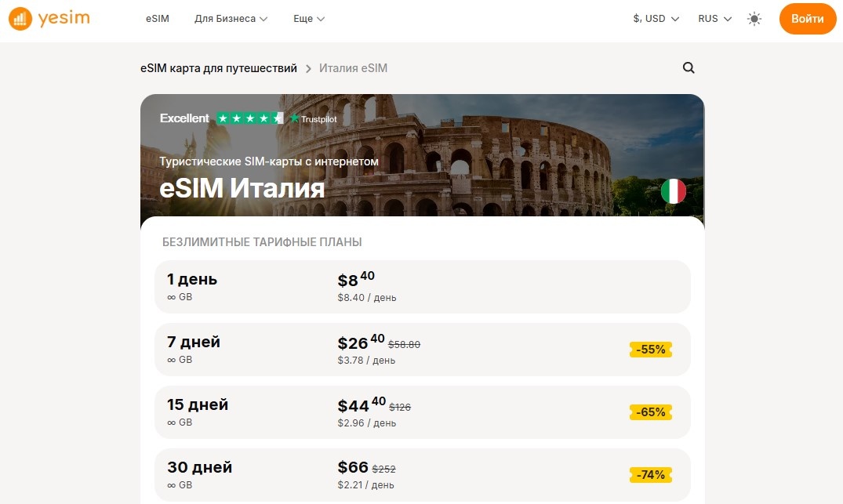The width and height of the screenshot is (843, 504).
Task: Click the $3.78 / день text
Action: [x=366, y=361]
